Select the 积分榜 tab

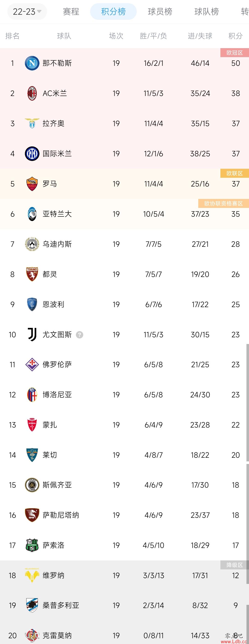click(113, 12)
